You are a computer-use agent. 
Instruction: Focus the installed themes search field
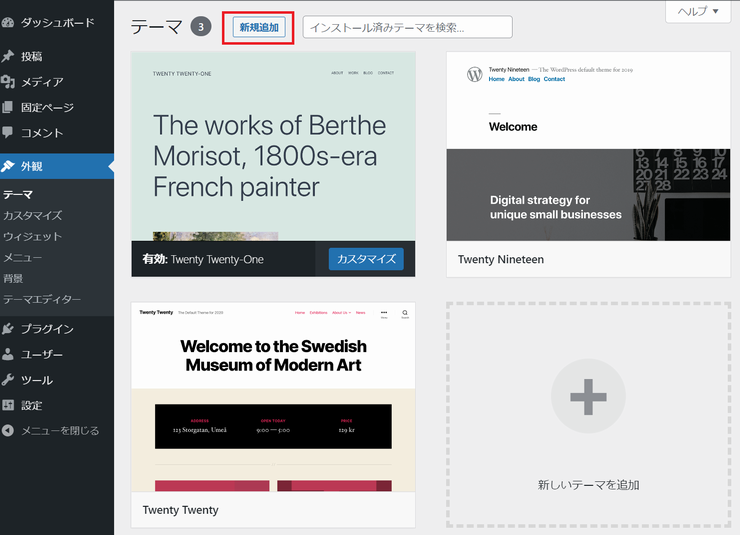pyautogui.click(x=407, y=27)
